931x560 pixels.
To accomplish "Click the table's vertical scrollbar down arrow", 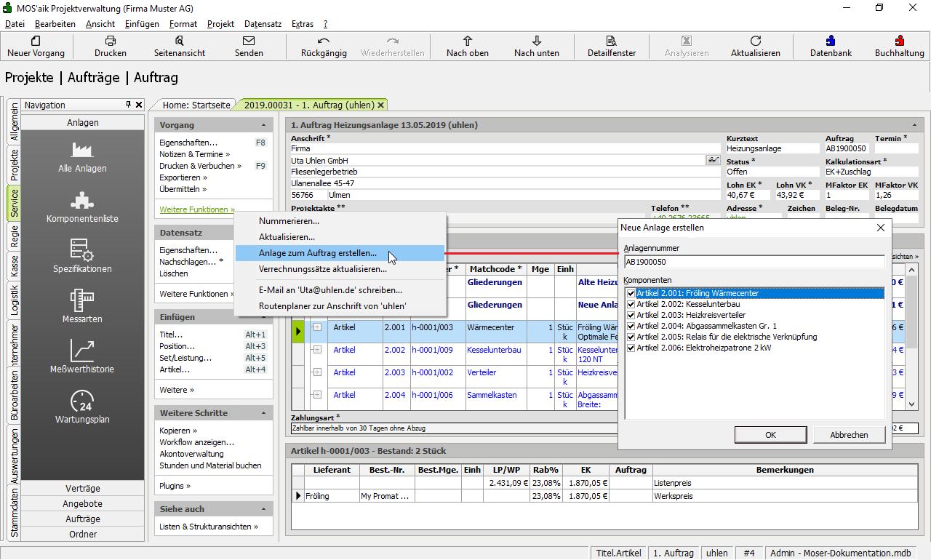I will coord(912,404).
